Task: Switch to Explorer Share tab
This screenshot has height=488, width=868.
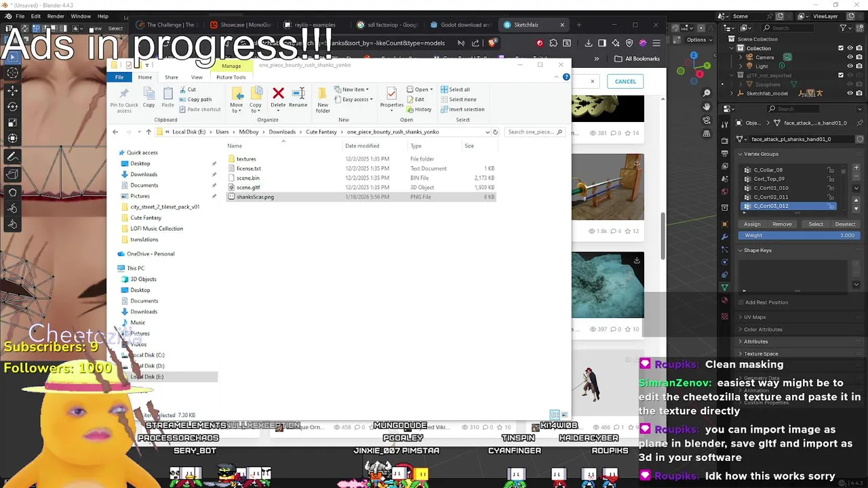Action: pyautogui.click(x=172, y=77)
